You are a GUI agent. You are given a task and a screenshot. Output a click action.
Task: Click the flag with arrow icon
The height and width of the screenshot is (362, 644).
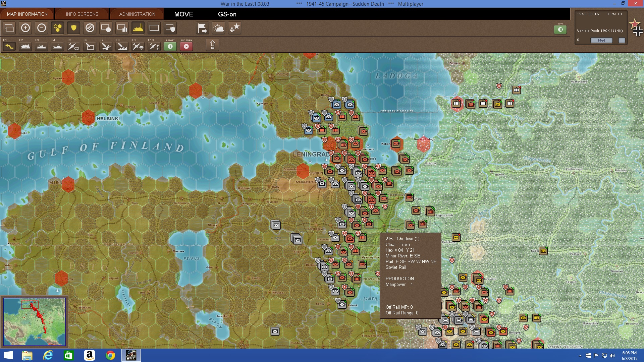(202, 28)
